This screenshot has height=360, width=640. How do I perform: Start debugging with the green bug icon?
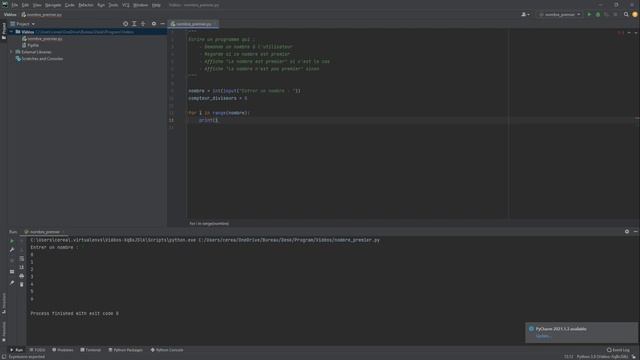point(598,14)
